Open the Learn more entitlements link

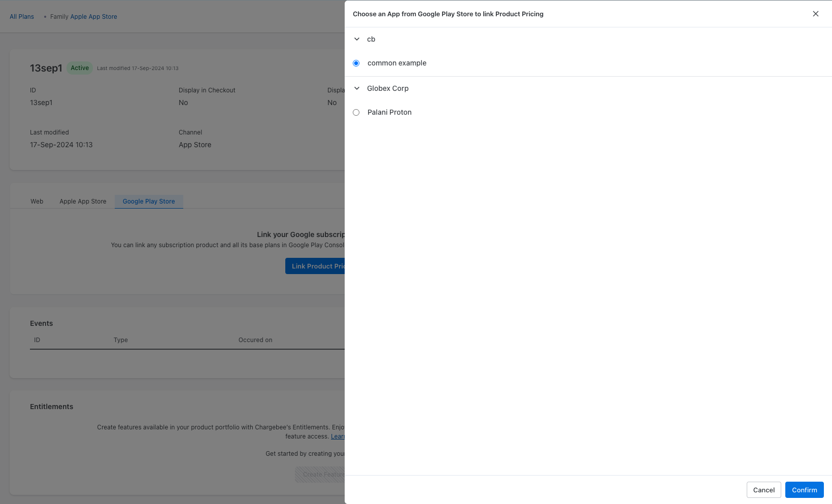click(338, 436)
